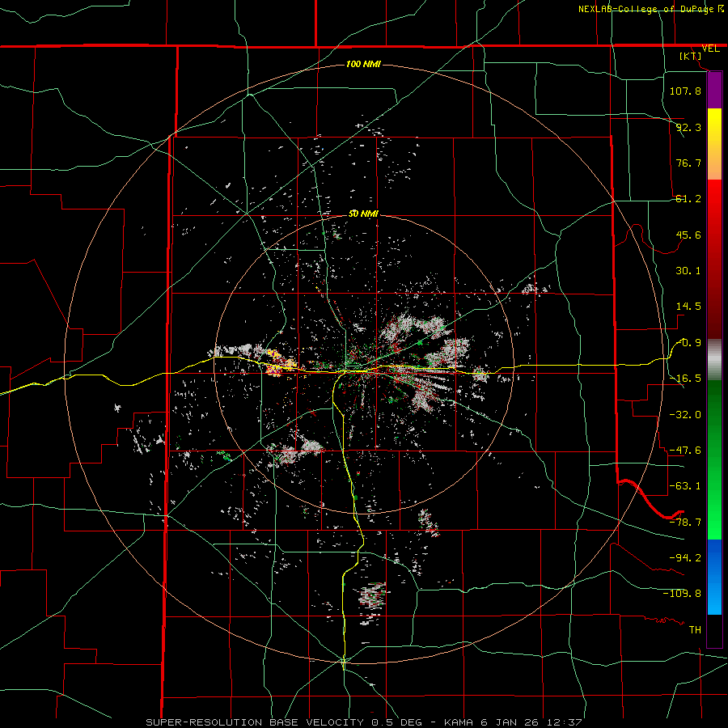Image resolution: width=728 pixels, height=728 pixels.
Task: Pick the gray near-zero segment of velocity scale
Action: [x=714, y=359]
